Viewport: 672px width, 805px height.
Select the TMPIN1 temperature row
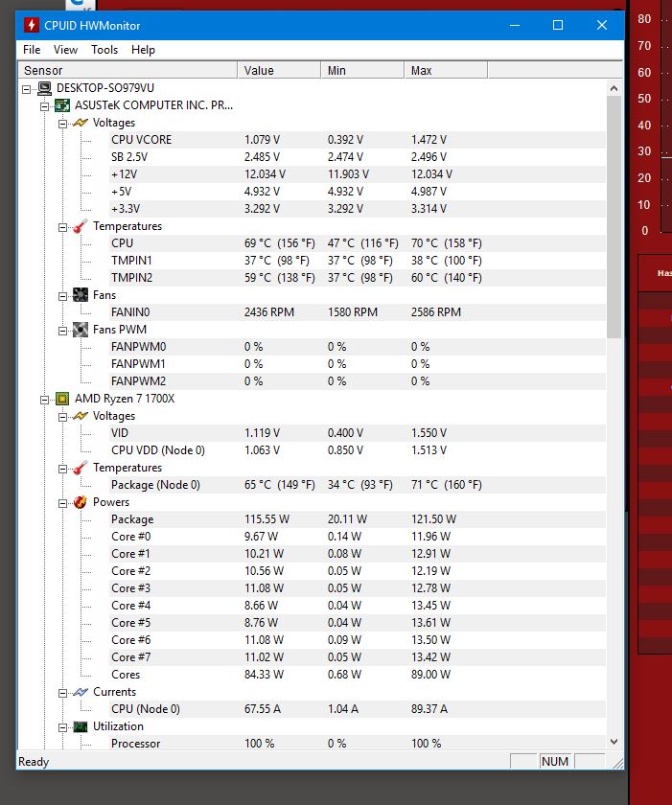click(x=358, y=261)
